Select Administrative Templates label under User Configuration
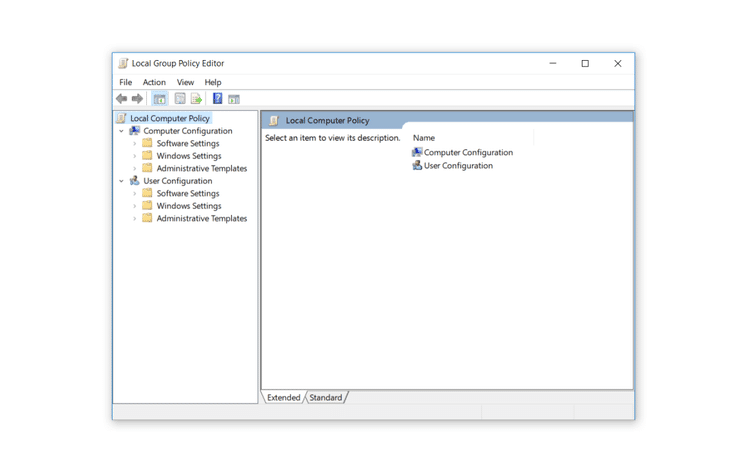Image resolution: width=750 pixels, height=469 pixels. tap(202, 218)
